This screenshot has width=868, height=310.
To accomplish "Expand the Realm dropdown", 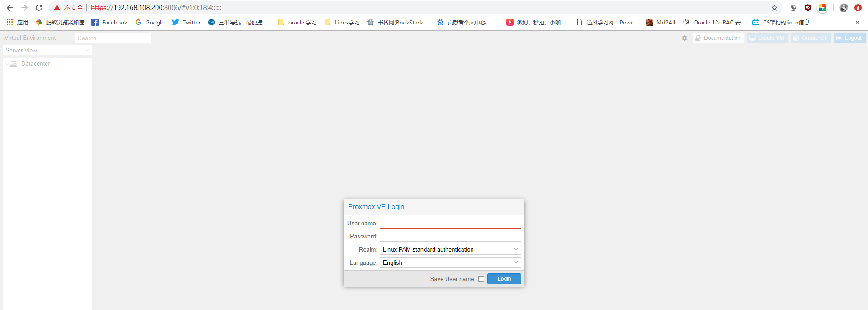I will click(515, 249).
